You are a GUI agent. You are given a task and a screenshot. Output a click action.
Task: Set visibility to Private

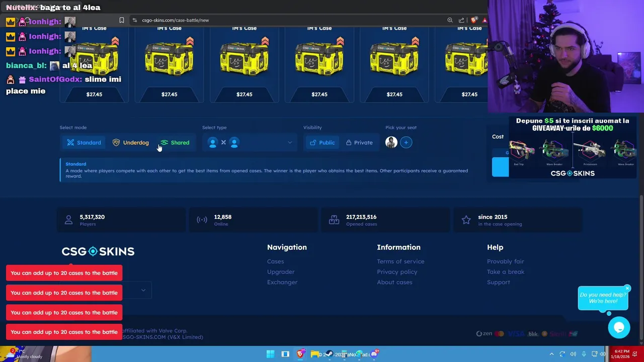pos(359,143)
